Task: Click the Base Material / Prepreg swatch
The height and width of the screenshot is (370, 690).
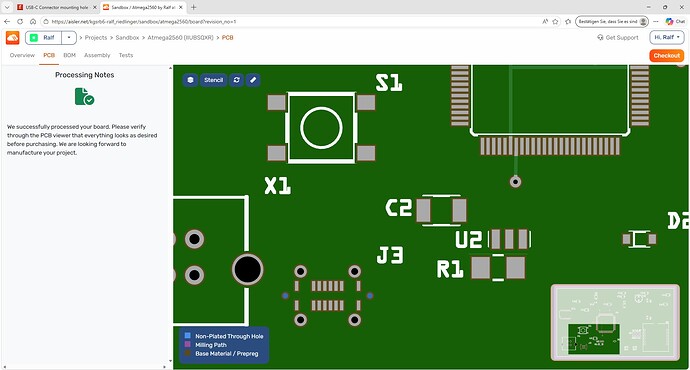Action: (187, 353)
